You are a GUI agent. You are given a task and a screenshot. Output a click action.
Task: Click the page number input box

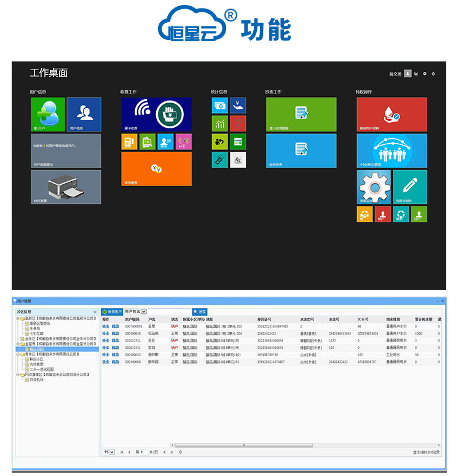(x=144, y=452)
